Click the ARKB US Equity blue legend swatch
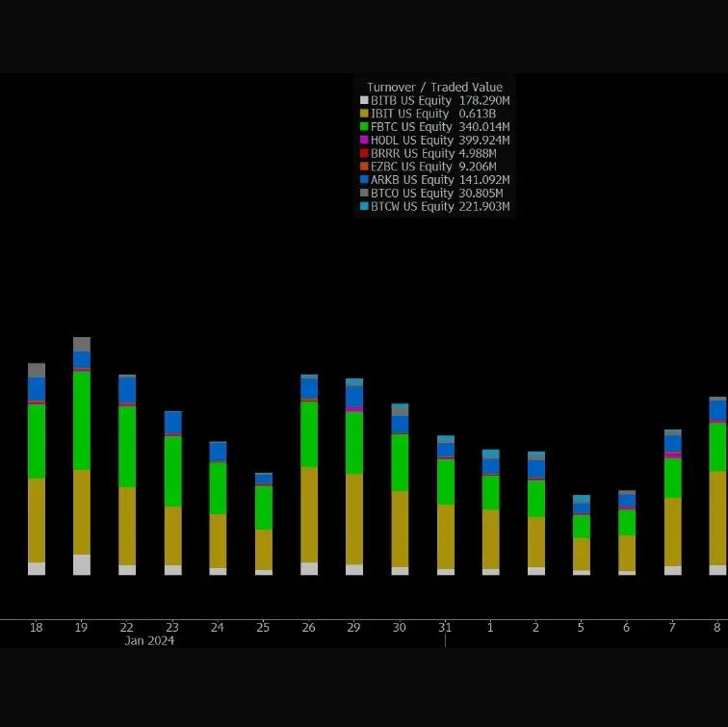The height and width of the screenshot is (727, 728). [364, 180]
